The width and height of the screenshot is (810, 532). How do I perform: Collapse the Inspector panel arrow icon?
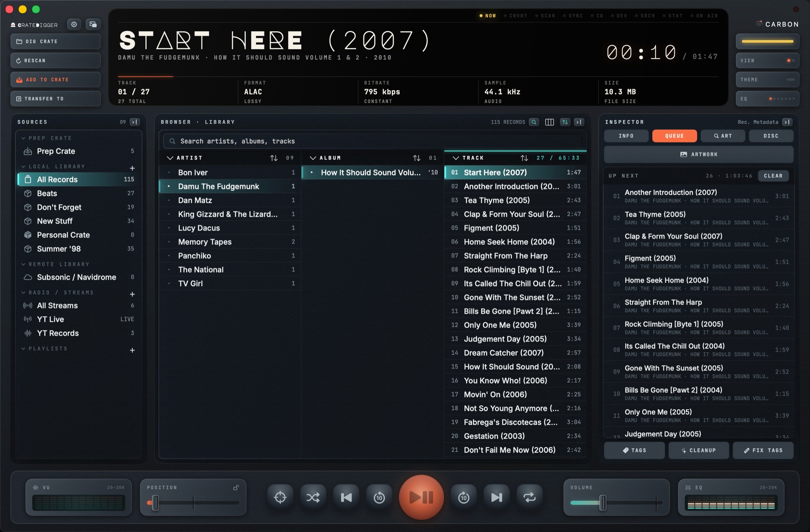click(787, 122)
